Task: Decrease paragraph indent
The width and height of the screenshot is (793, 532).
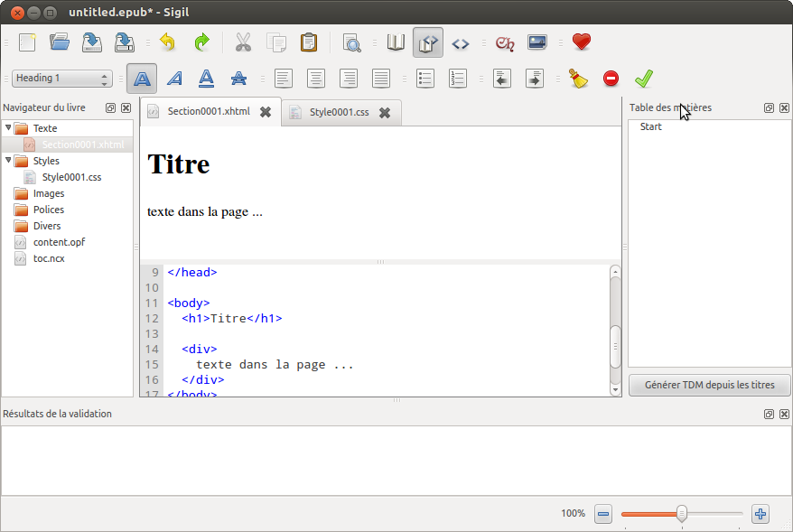Action: (501, 79)
